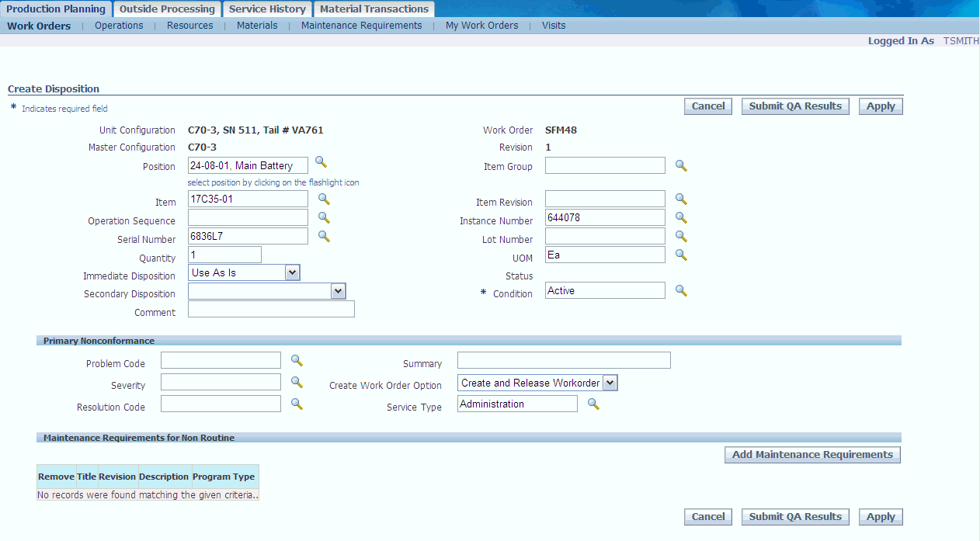
Task: Open the Outside Processing tab
Action: click(x=167, y=9)
